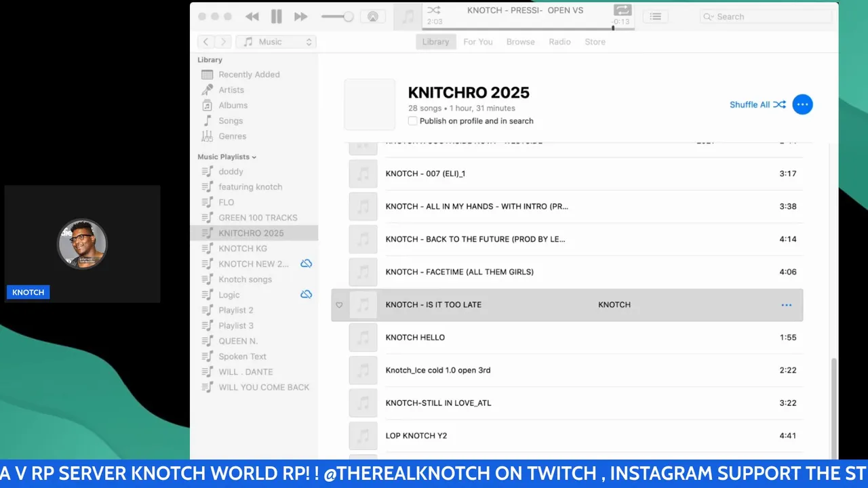Select KNOTCH - ALL IN MY HANDS song
The height and width of the screenshot is (488, 868).
[x=567, y=206]
